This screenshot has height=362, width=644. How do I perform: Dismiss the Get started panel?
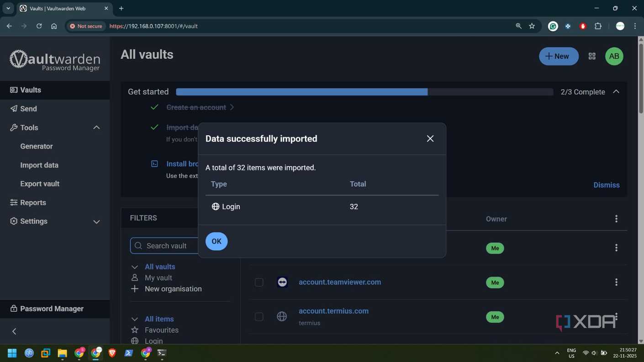(607, 185)
